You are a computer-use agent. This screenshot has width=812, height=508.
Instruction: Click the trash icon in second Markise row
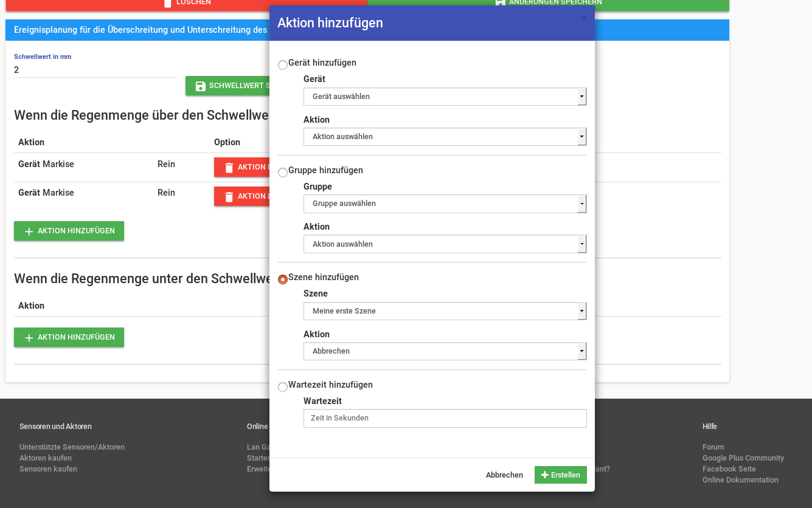coord(229,197)
